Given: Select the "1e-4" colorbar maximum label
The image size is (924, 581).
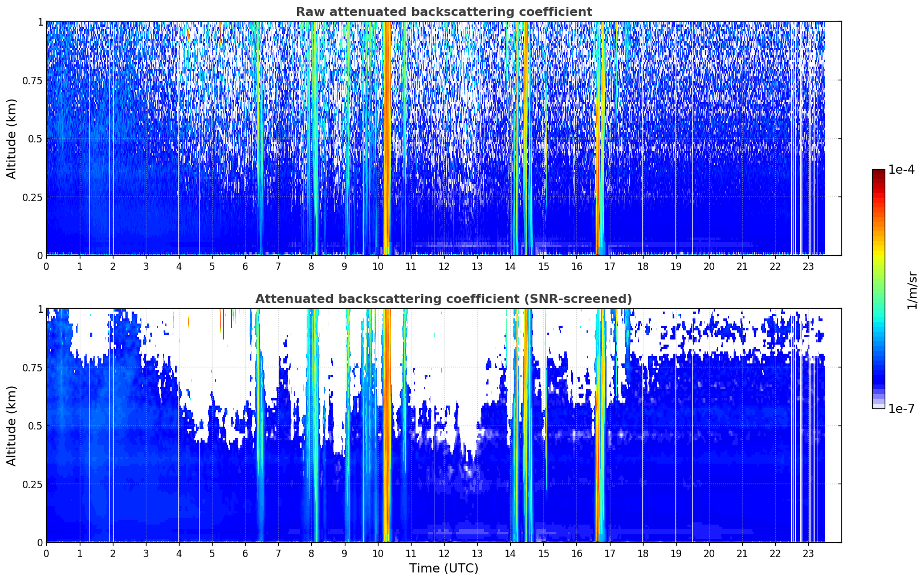Looking at the screenshot, I should click(x=901, y=170).
